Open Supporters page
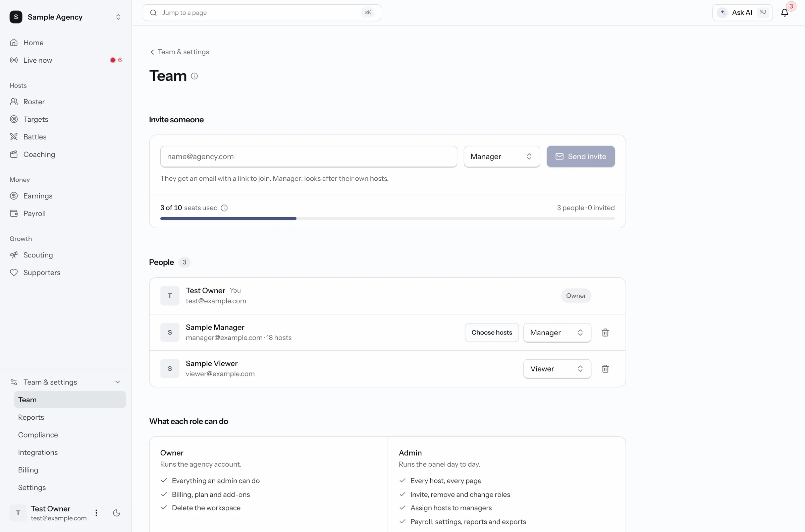 [x=66, y=273]
